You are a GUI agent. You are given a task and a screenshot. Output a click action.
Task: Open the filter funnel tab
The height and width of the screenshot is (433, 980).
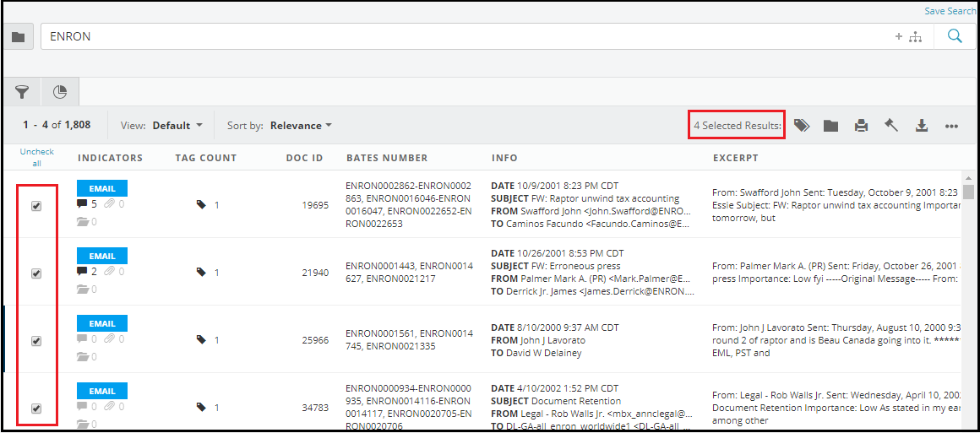coord(23,92)
